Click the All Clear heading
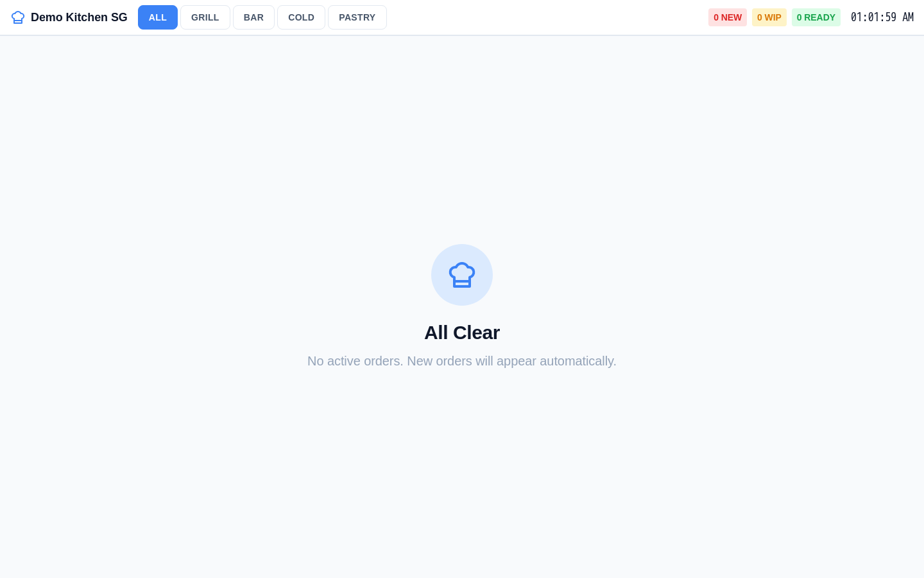This screenshot has width=924, height=578. (462, 333)
